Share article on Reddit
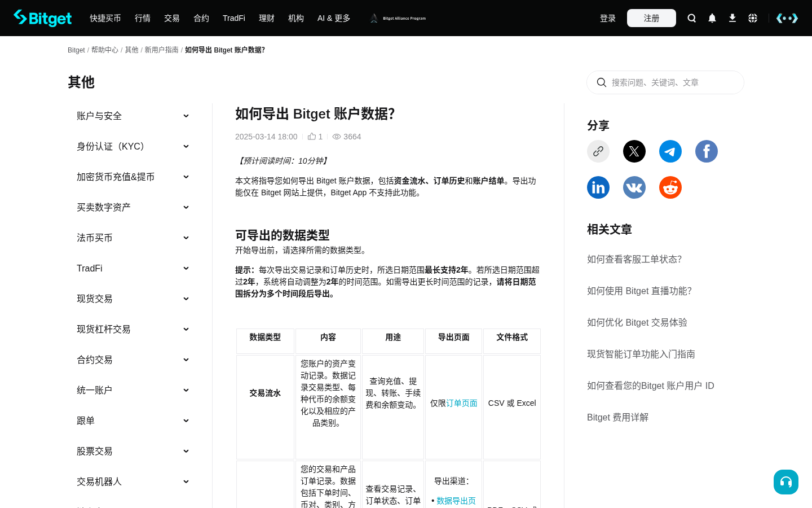 tap(670, 187)
